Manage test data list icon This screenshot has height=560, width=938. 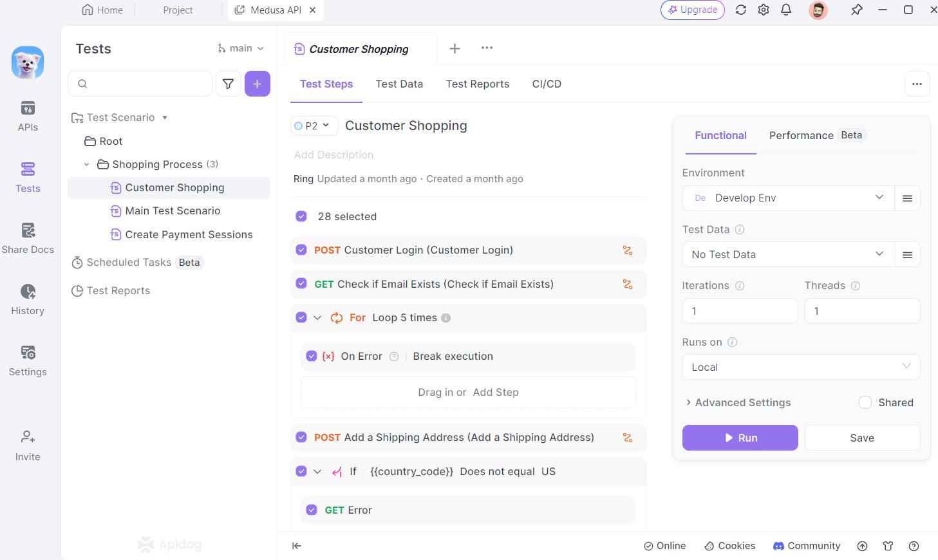pos(907,255)
